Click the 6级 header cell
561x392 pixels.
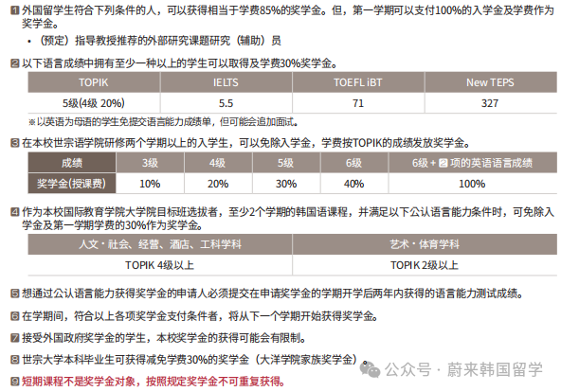point(354,163)
